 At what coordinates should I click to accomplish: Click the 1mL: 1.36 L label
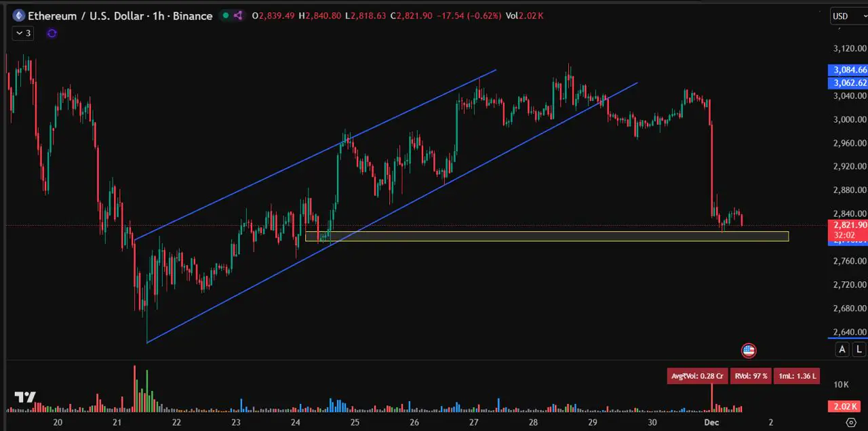click(797, 376)
